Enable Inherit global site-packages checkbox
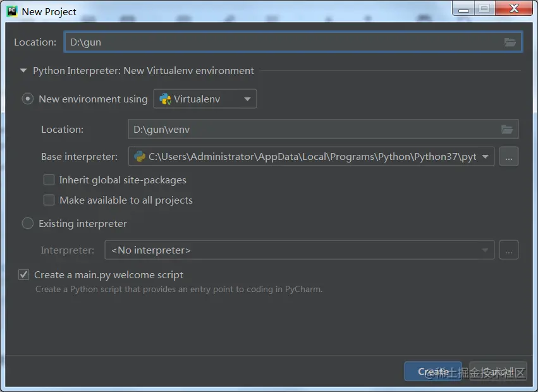Viewport: 538px width, 392px height. [x=49, y=180]
